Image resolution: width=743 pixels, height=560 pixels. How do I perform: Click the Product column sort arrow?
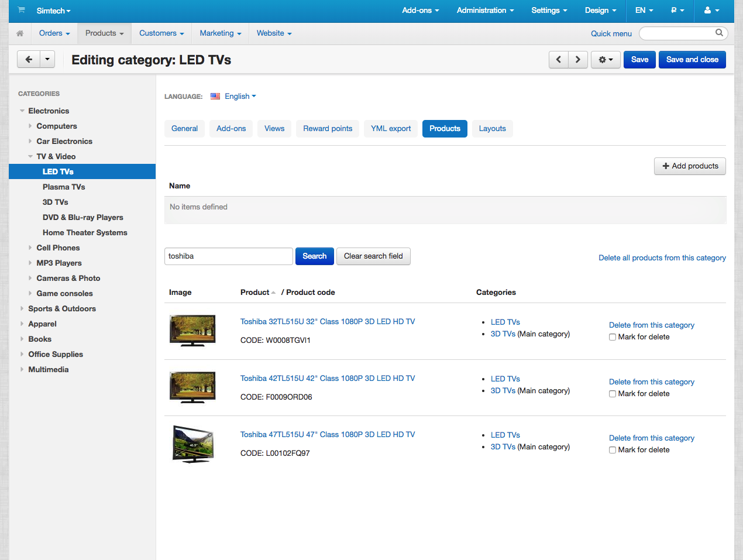273,293
